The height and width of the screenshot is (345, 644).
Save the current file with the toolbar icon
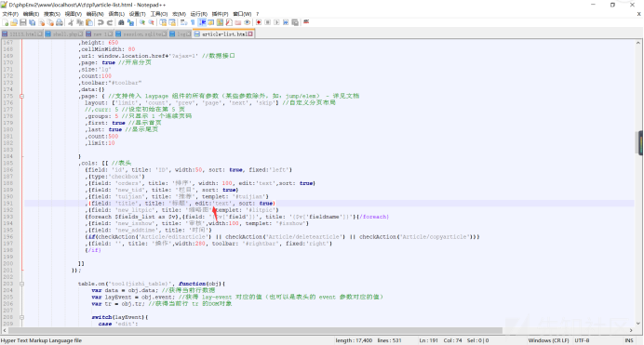click(23, 22)
